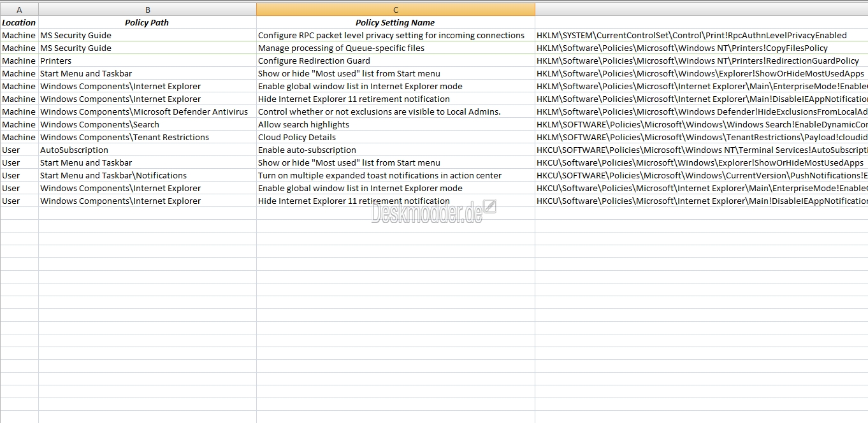868x423 pixels.
Task: Click "Windows Components\Tenant Restrictions" cell
Action: tap(147, 137)
